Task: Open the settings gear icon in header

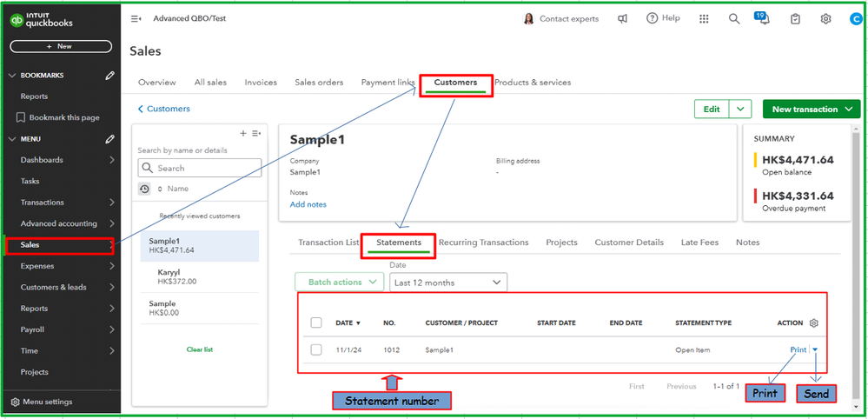Action: 826,19
